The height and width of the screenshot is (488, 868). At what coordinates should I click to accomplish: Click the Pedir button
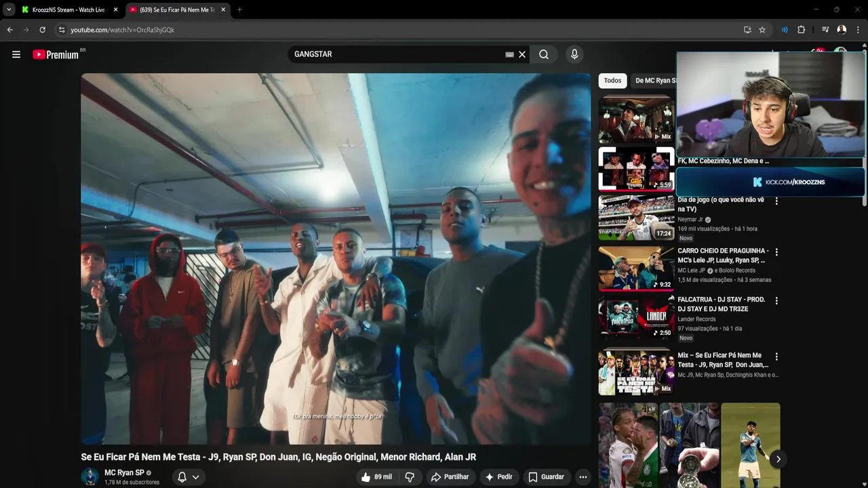pos(498,477)
